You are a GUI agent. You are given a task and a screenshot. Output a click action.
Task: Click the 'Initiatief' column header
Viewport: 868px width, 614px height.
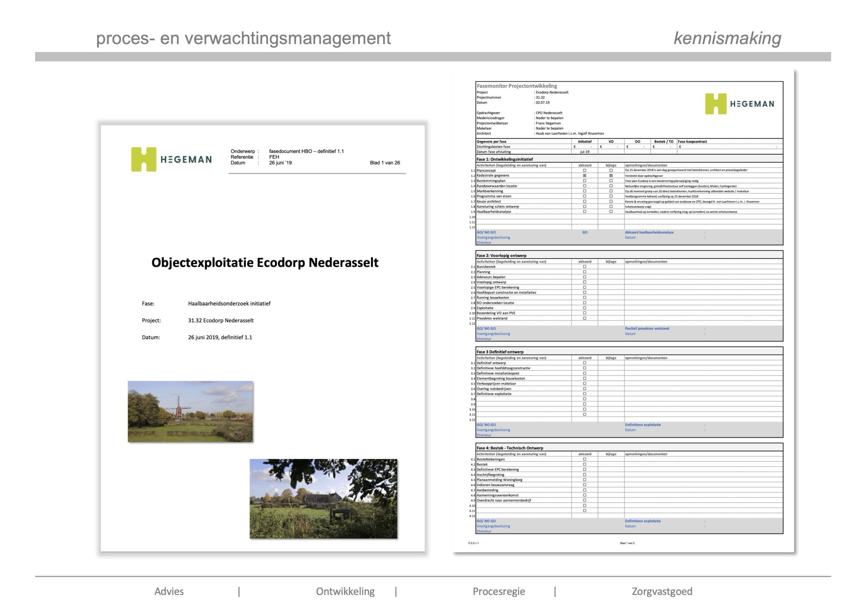point(585,141)
